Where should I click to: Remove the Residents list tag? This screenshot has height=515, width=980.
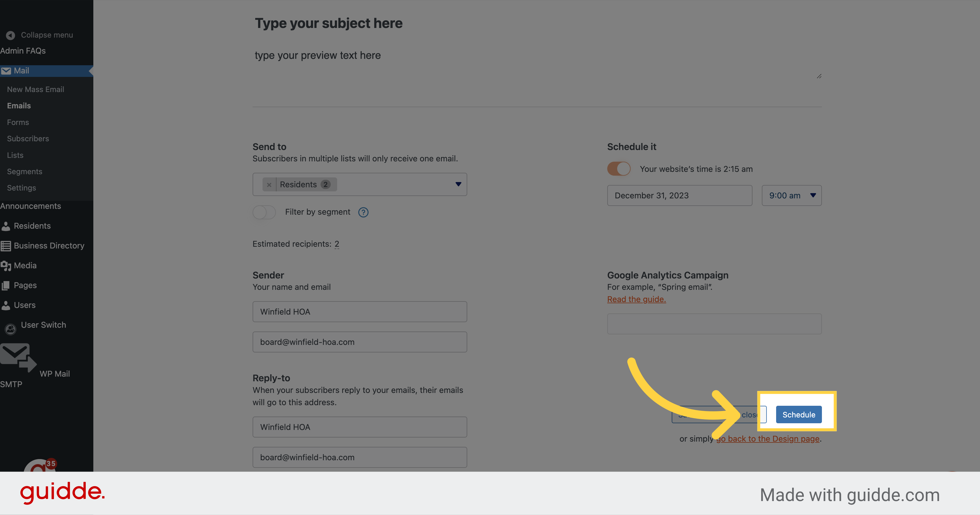269,185
